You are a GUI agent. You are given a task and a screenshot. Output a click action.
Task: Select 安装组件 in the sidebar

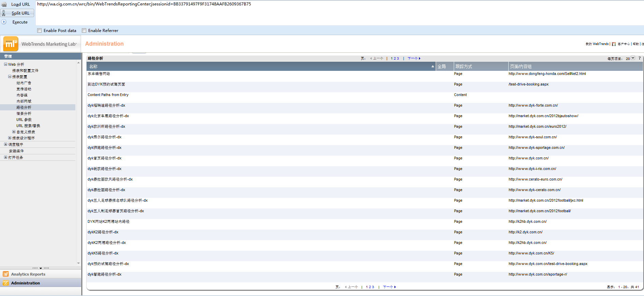click(16, 151)
